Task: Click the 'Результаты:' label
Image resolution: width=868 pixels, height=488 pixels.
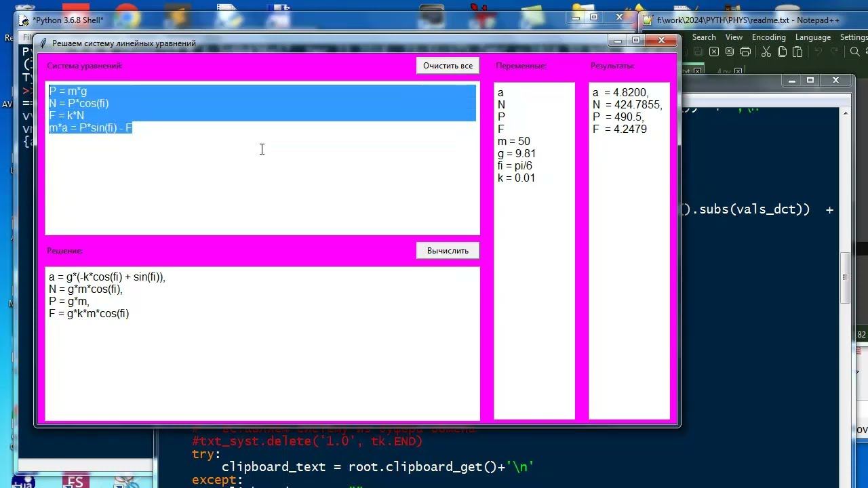Action: [x=612, y=66]
